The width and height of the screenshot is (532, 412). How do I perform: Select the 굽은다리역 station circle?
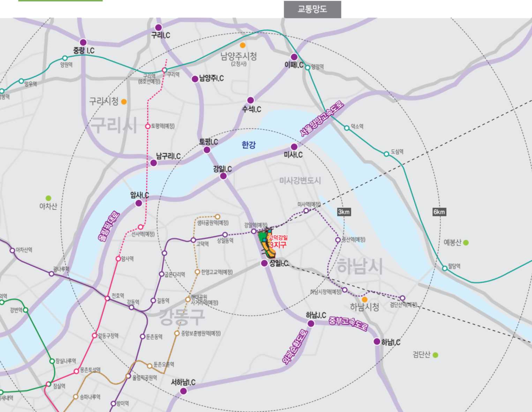(x=162, y=274)
